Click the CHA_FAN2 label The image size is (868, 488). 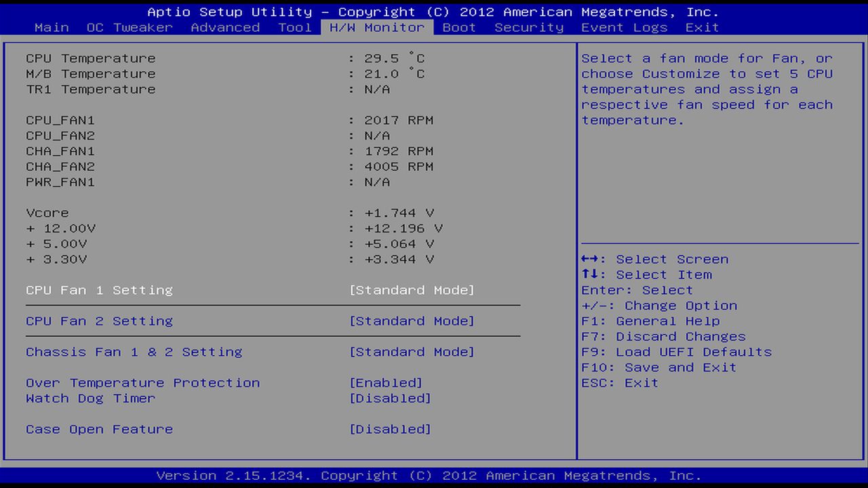click(x=60, y=167)
